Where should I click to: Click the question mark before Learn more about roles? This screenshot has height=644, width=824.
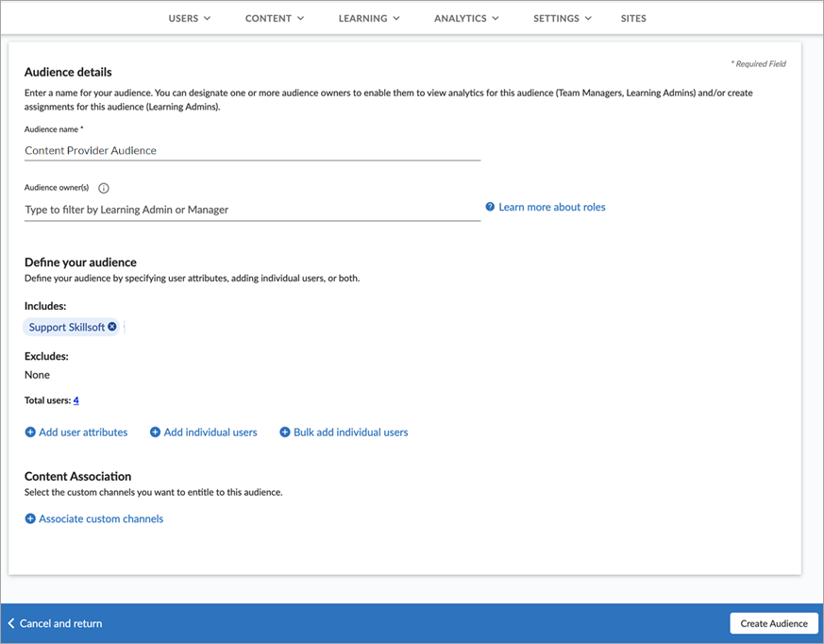tap(490, 206)
